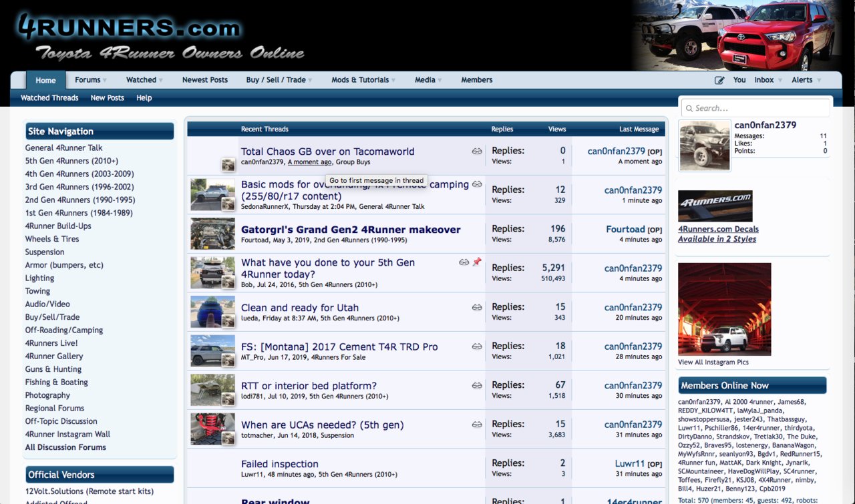Viewport: 855px width, 504px height.
Task: Open General 4Runner Talk in Site Navigation
Action: click(64, 148)
